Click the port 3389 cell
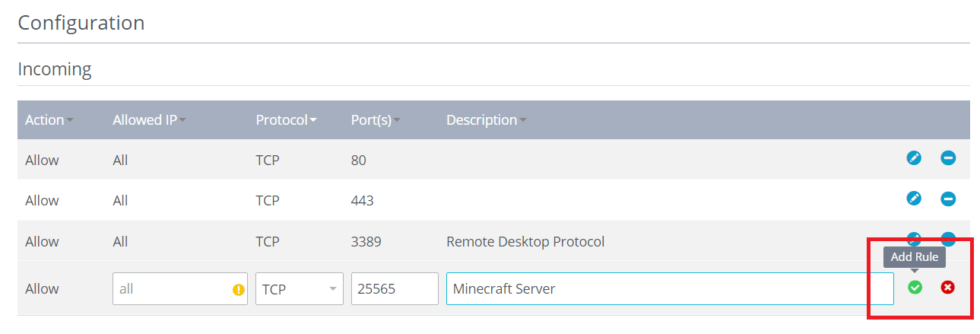This screenshot has width=980, height=334. (366, 242)
